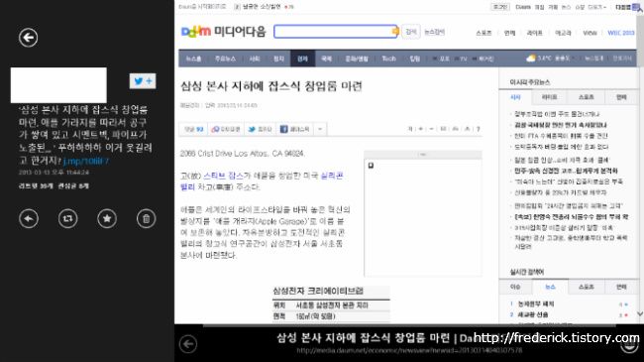Open the 주요뉴스 navigation tab

[225, 59]
